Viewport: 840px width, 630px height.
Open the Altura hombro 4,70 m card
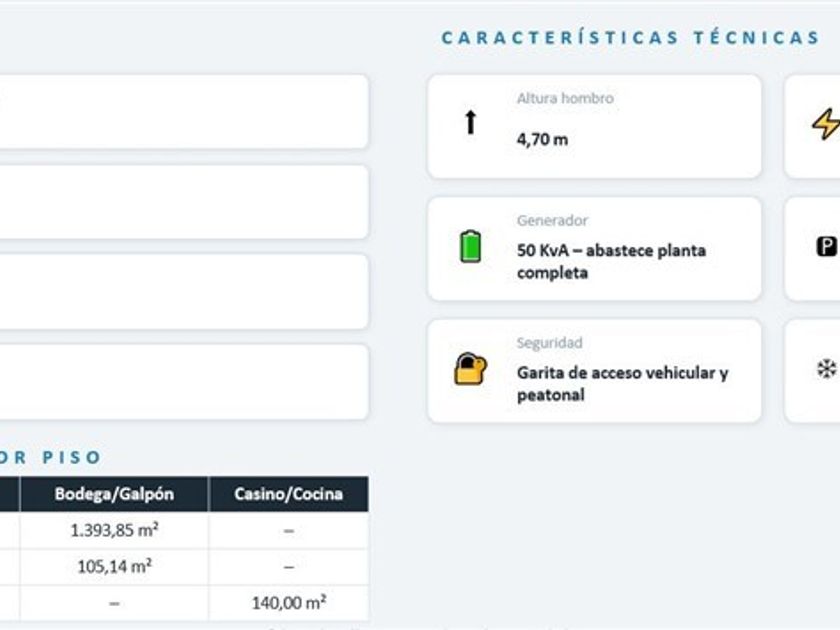coord(594,126)
